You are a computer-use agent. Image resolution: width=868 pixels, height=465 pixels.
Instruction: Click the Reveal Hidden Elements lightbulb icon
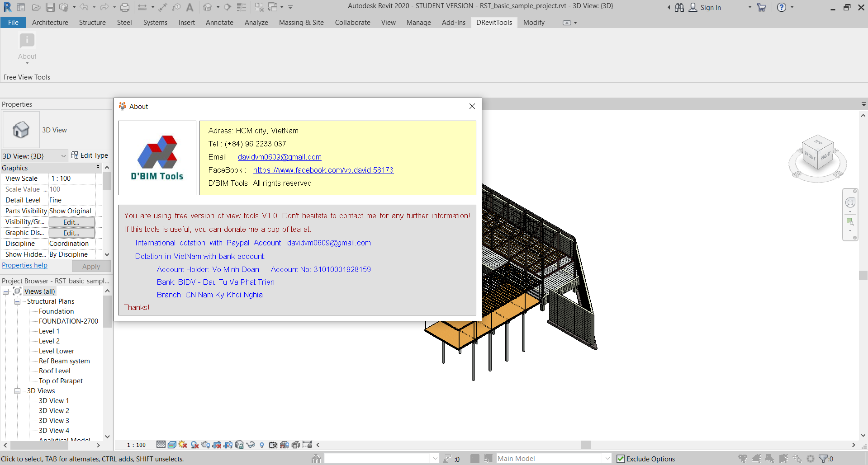click(262, 445)
